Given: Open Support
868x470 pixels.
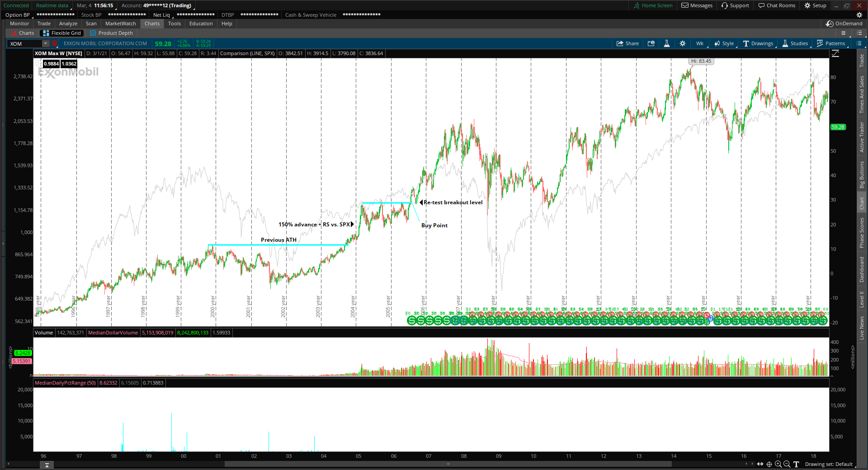Looking at the screenshot, I should pos(736,5).
